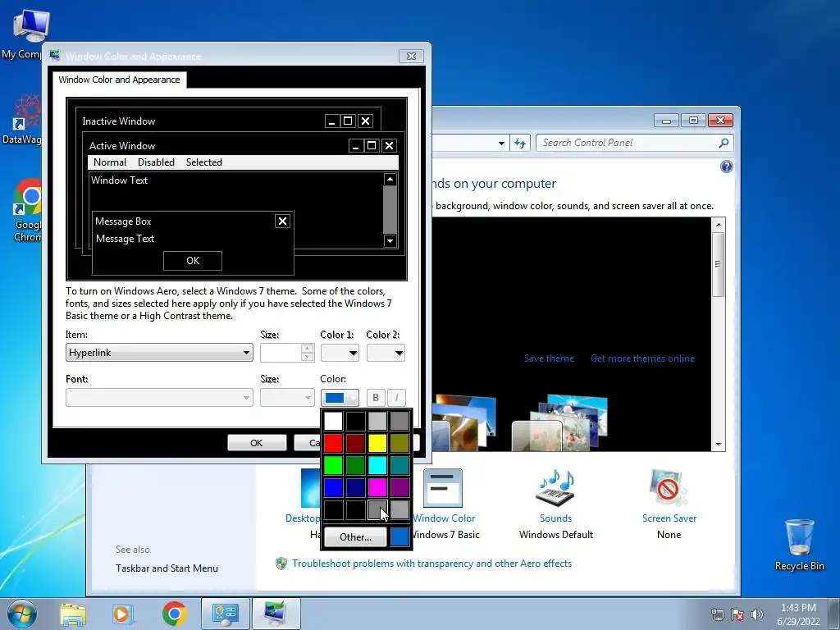The width and height of the screenshot is (840, 630).
Task: Click the Sounds link label
Action: [x=555, y=518]
